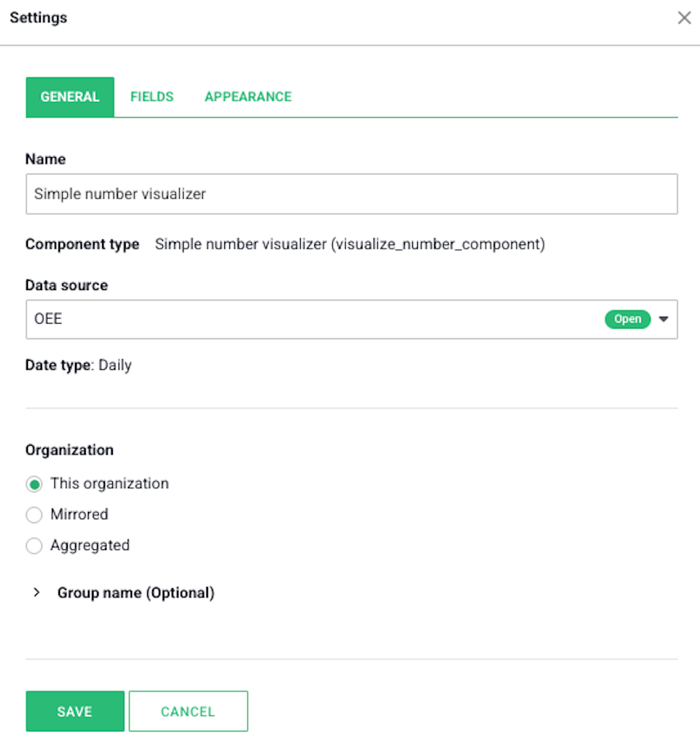700x755 pixels.
Task: Click the OEE data source box
Action: point(351,319)
